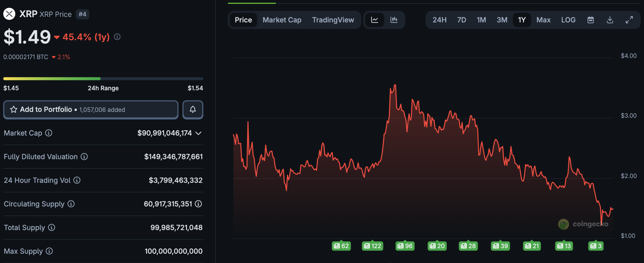Show Fully Diluted Valuation info icon
This screenshot has width=644, height=263.
pos(84,157)
